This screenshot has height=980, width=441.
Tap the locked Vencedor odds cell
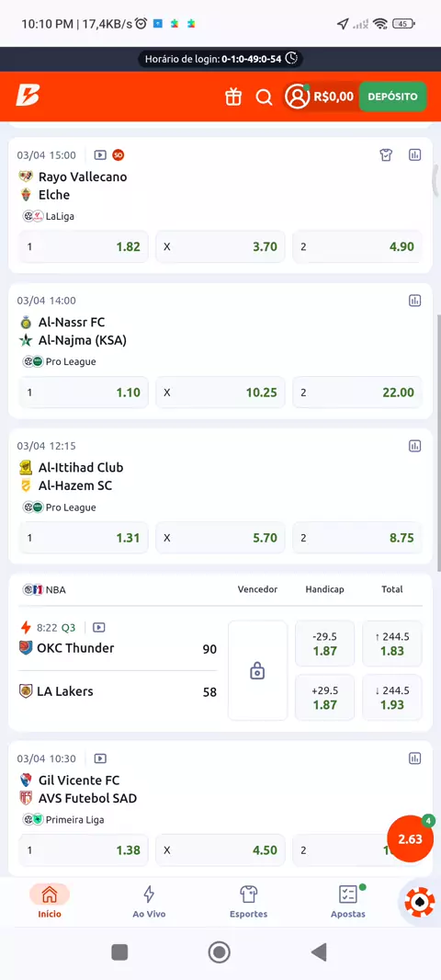257,670
